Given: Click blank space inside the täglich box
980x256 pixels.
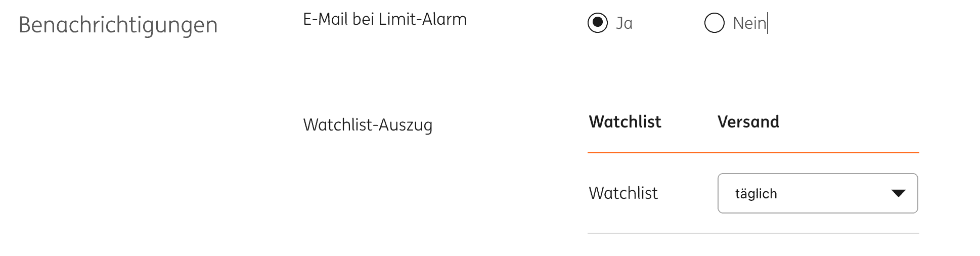Looking at the screenshot, I should coord(834,193).
